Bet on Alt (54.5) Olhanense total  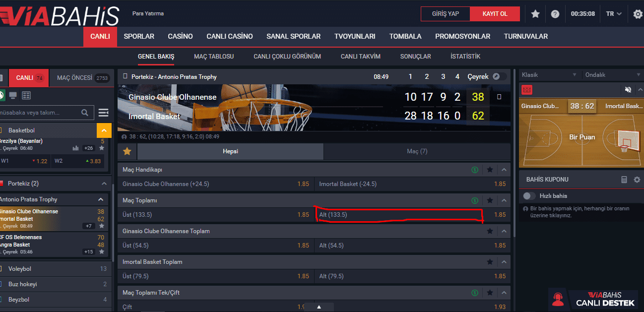point(412,246)
